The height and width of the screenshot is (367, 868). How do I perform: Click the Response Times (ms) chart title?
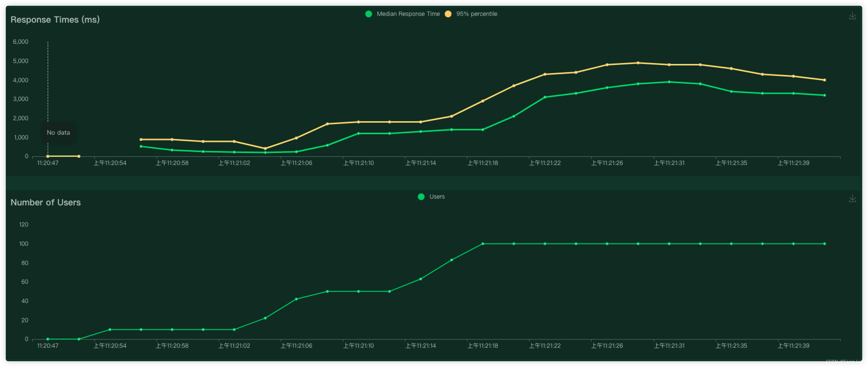pyautogui.click(x=55, y=19)
